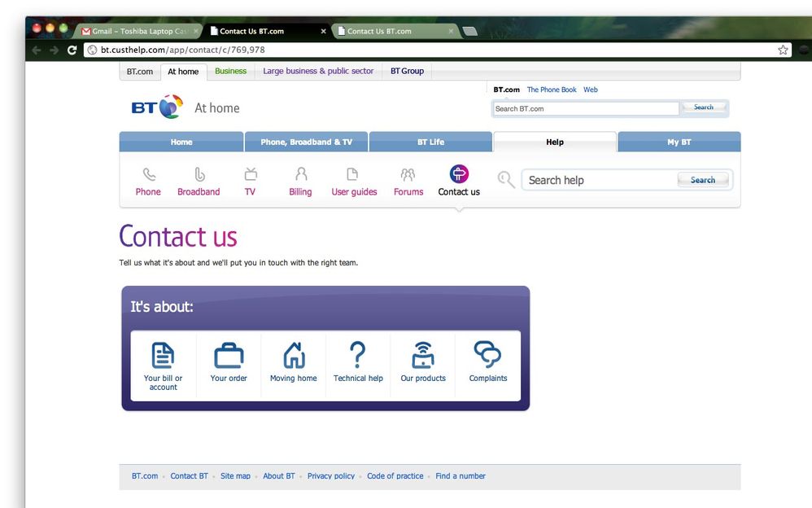Bookmark this page with the star icon

(x=783, y=50)
